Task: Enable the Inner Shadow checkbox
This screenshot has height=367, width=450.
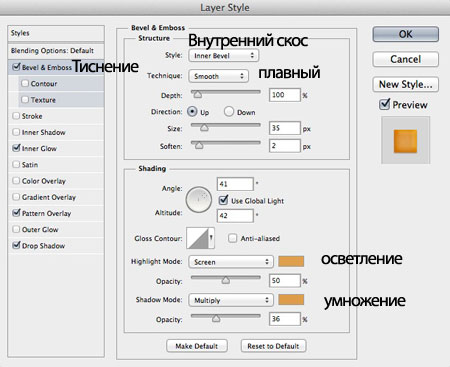Action: click(x=16, y=132)
